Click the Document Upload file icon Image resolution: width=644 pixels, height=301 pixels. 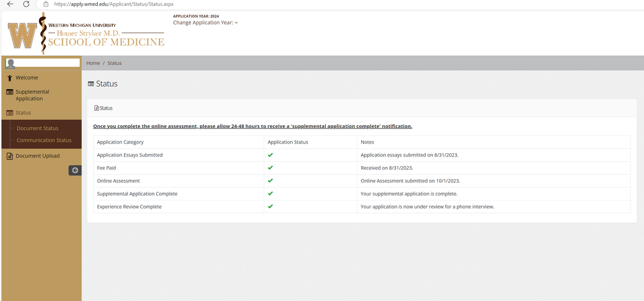(10, 156)
